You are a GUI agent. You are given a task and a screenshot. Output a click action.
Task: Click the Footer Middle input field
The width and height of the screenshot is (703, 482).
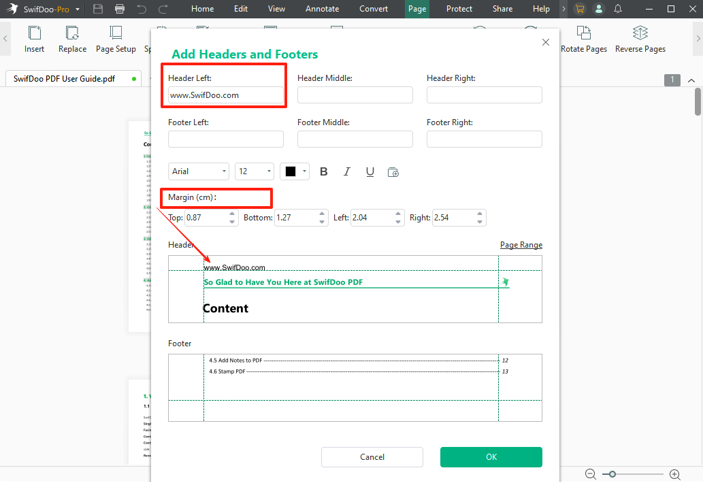pyautogui.click(x=355, y=139)
